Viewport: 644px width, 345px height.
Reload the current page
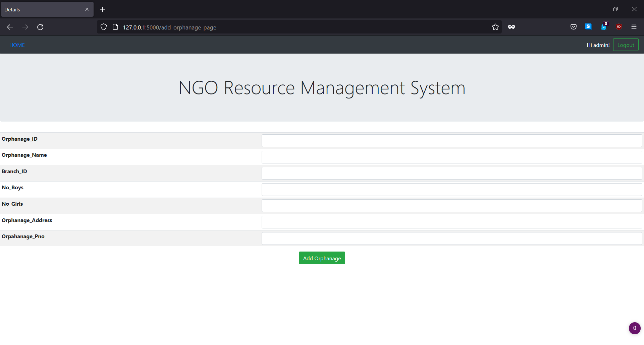40,27
